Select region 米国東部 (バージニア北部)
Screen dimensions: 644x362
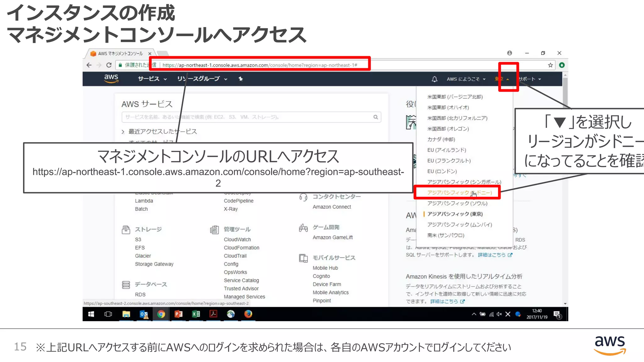tap(455, 97)
